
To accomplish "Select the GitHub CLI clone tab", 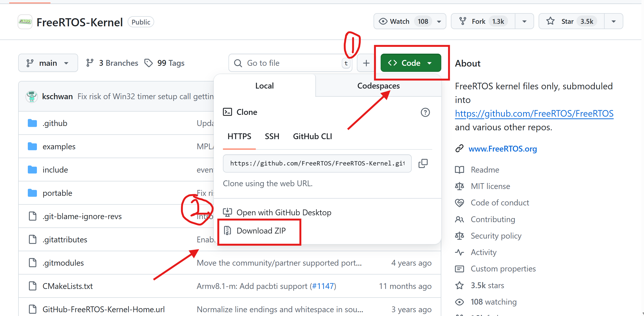I will (312, 136).
